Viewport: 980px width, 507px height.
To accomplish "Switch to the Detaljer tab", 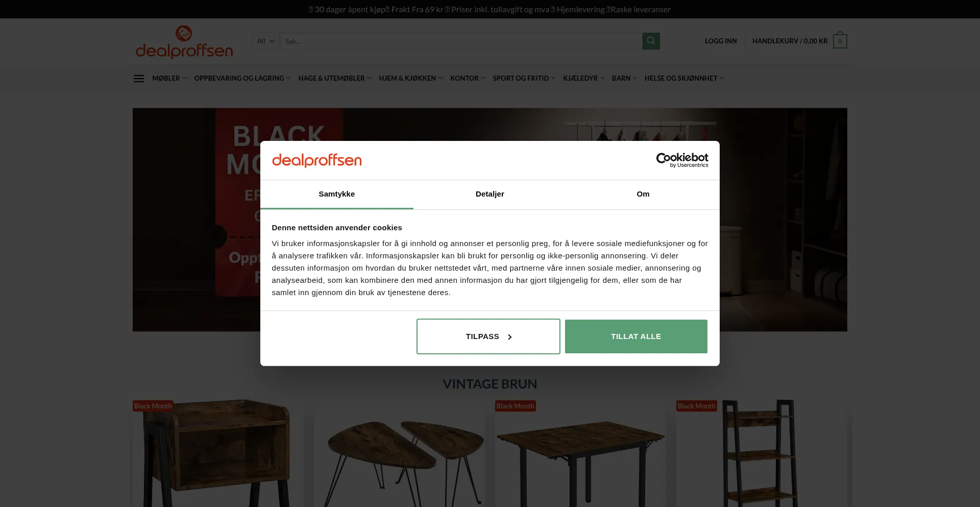I will [x=490, y=194].
